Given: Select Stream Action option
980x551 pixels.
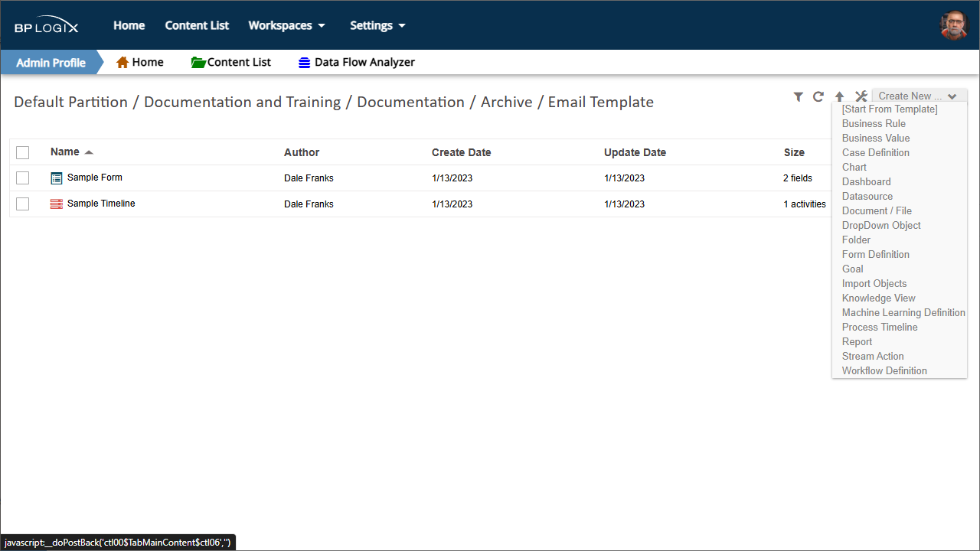Looking at the screenshot, I should coord(873,357).
